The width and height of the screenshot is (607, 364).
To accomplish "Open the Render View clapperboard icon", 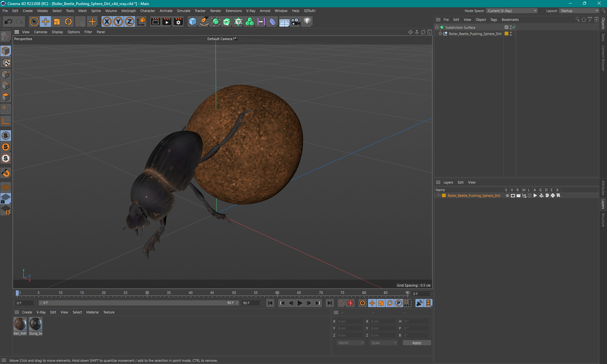I will pyautogui.click(x=155, y=21).
